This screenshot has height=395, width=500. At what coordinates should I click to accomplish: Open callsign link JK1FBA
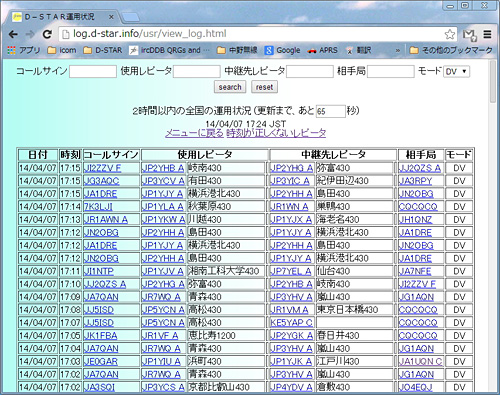coord(100,336)
